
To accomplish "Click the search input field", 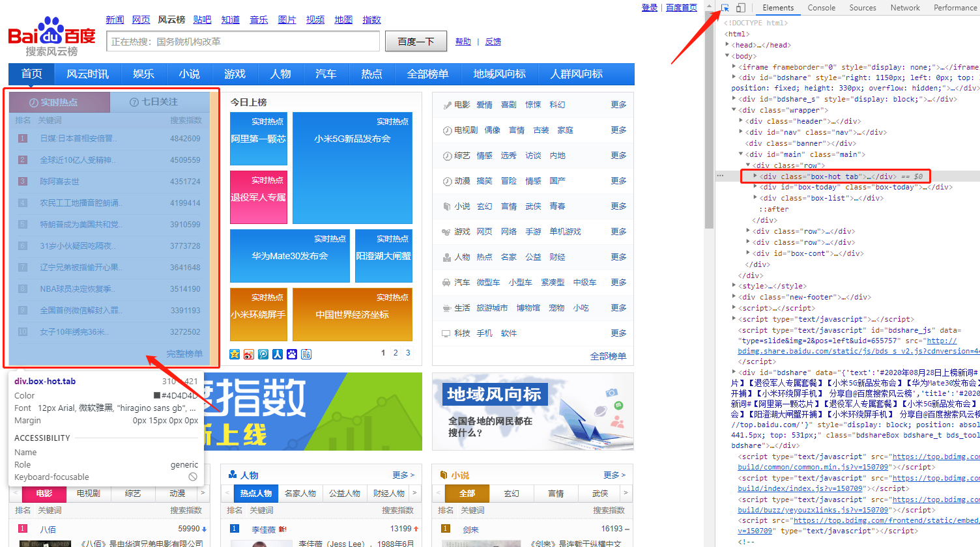I will [243, 41].
